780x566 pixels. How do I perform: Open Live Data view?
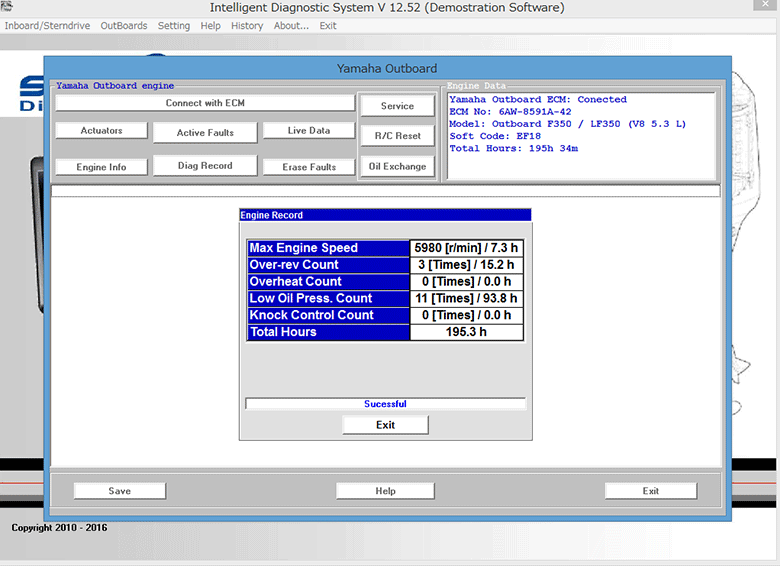[308, 130]
